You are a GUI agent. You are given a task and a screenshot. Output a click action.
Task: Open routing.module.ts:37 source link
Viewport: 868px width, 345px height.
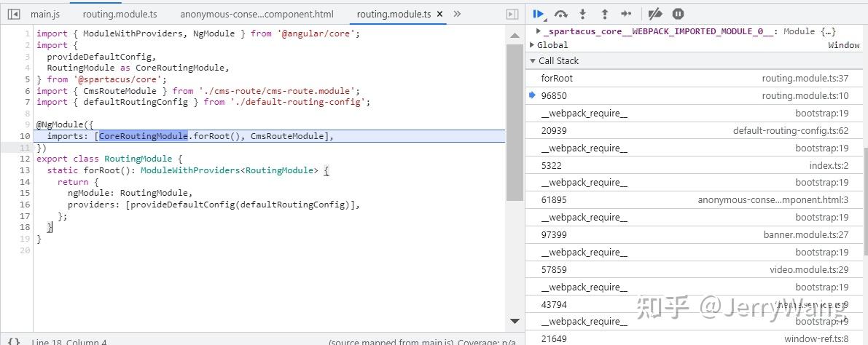(x=805, y=79)
